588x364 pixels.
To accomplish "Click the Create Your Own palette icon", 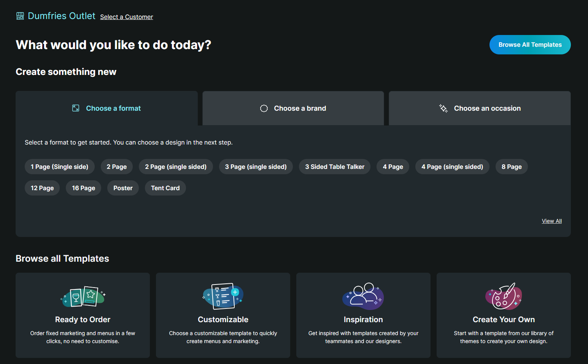I will 503,296.
